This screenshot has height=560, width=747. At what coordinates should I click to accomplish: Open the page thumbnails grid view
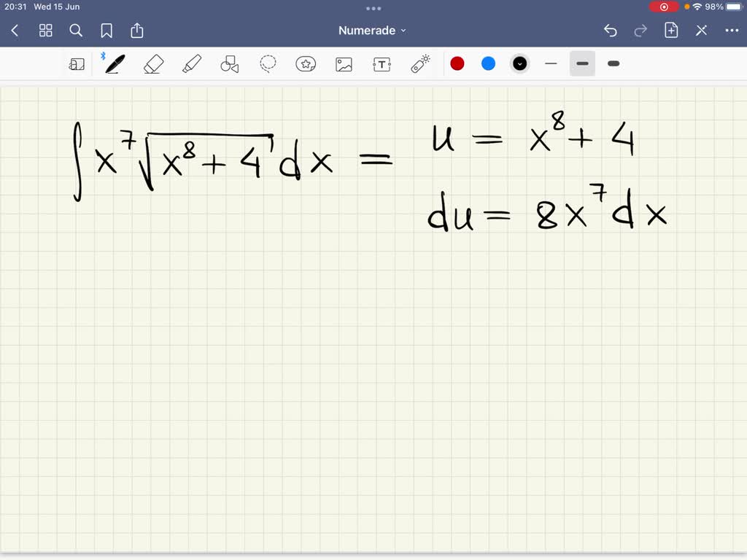tap(45, 31)
